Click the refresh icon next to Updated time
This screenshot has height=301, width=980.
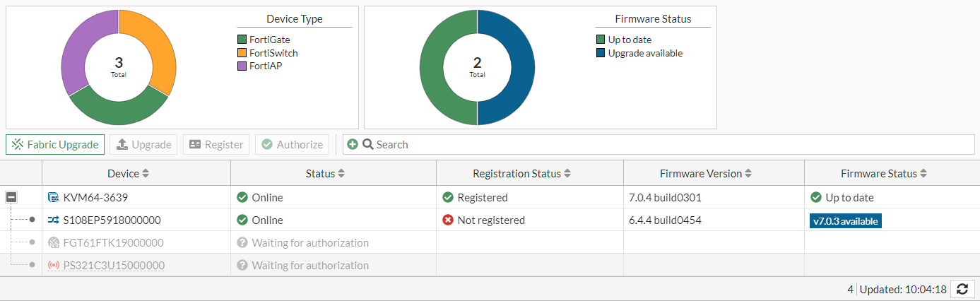962,289
